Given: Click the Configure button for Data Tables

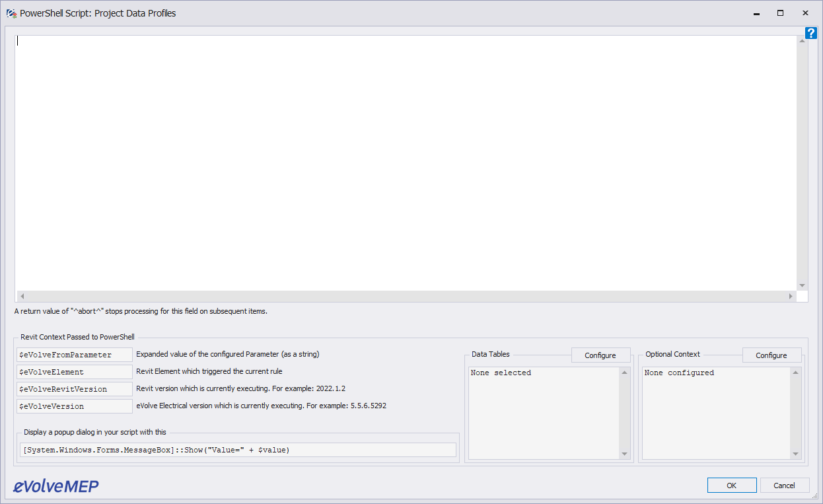Looking at the screenshot, I should click(600, 355).
